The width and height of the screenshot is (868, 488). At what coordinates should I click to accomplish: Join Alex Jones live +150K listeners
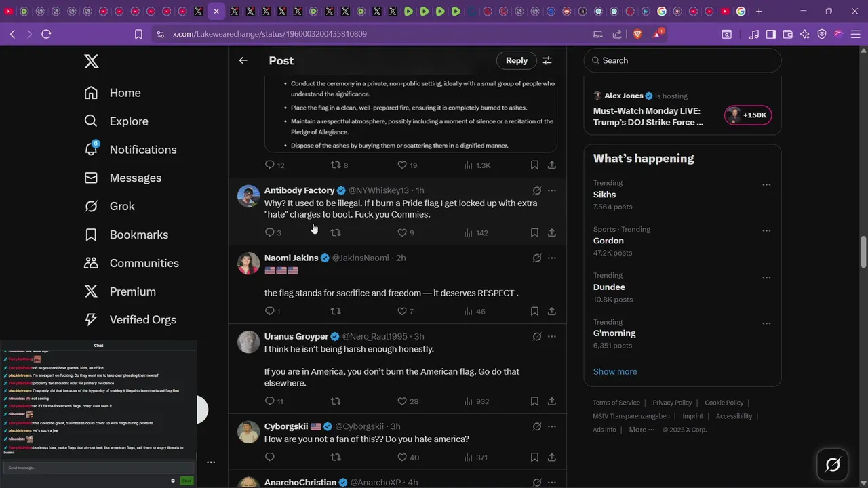pyautogui.click(x=748, y=115)
